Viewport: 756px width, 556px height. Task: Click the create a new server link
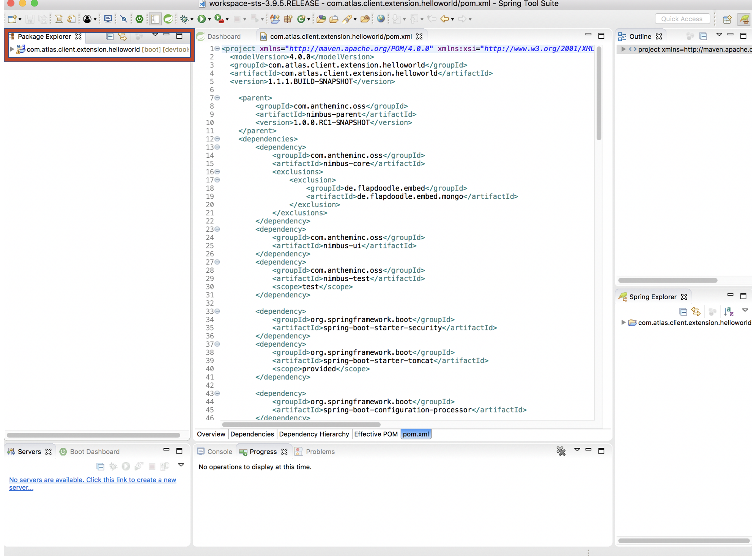(x=93, y=484)
